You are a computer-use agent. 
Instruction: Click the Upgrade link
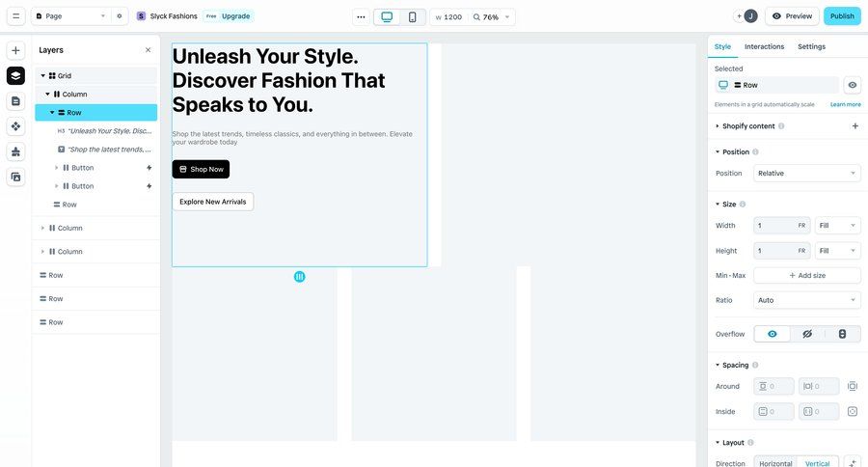pos(236,16)
